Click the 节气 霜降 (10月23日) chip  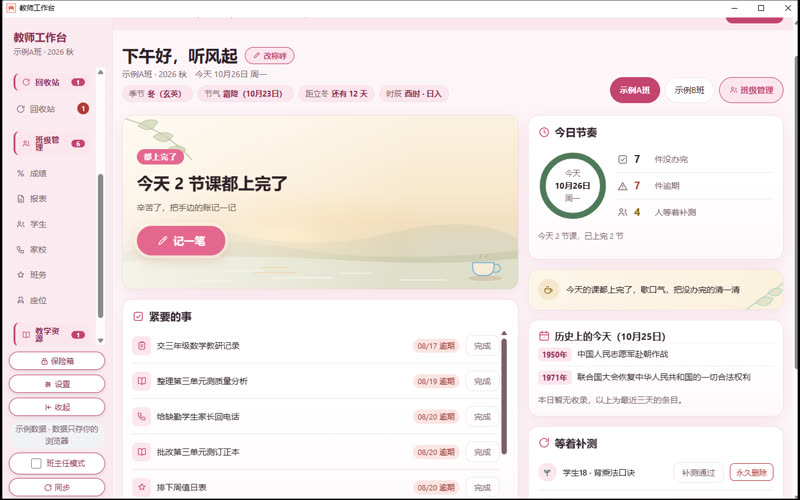pos(245,94)
